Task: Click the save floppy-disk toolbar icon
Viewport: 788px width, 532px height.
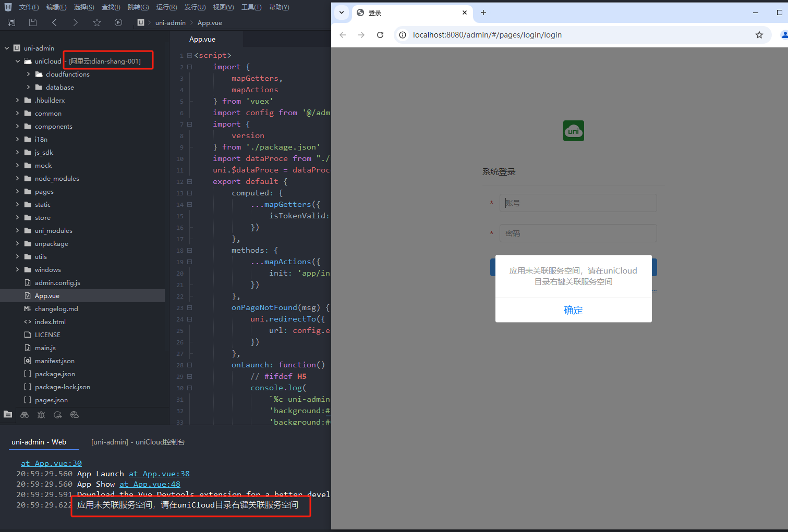Action: (x=33, y=22)
